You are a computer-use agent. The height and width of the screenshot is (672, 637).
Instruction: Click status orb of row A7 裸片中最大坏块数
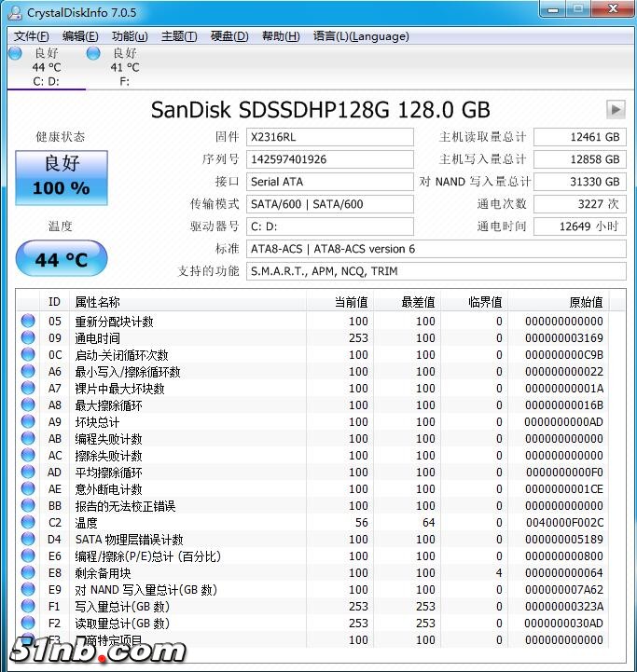28,388
